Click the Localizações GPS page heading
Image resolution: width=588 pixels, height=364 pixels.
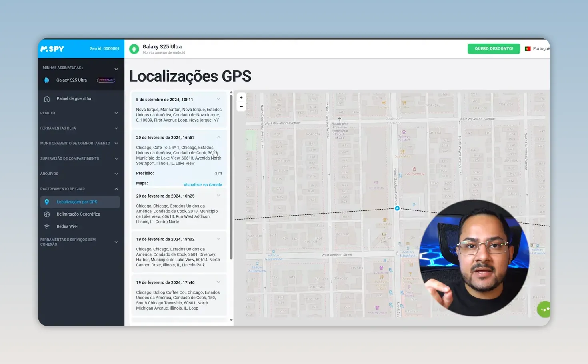click(x=190, y=76)
